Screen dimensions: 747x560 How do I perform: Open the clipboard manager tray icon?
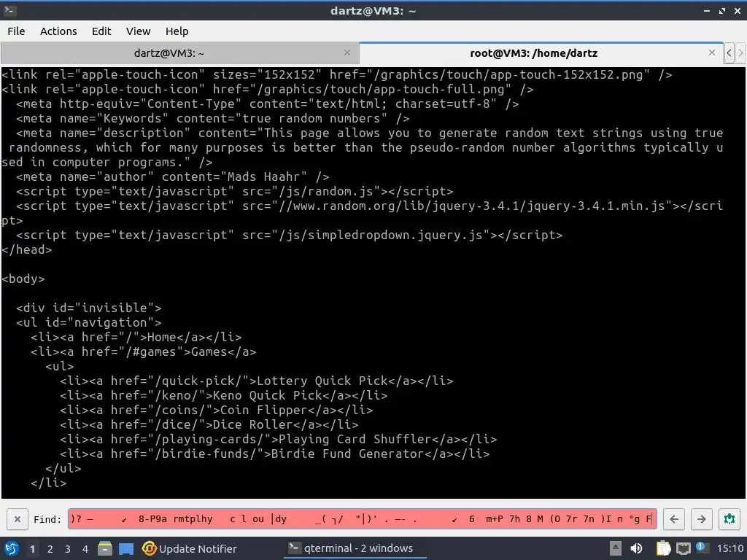[x=662, y=548]
